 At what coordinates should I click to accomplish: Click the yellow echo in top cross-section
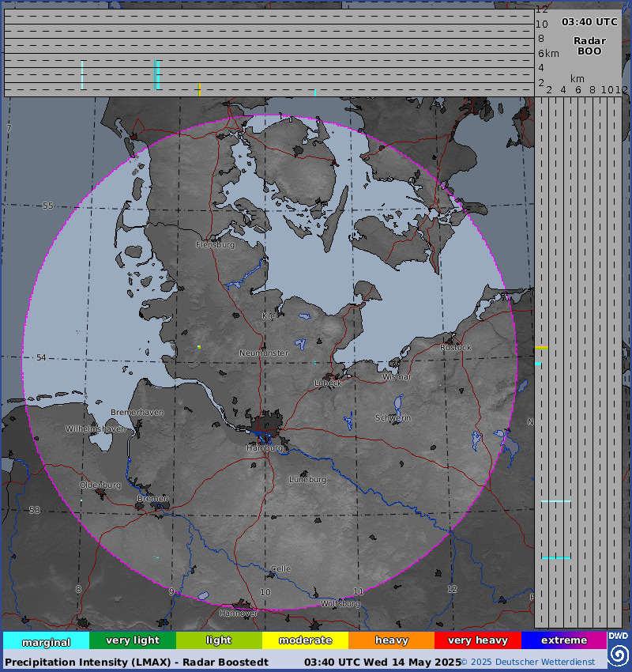point(200,89)
